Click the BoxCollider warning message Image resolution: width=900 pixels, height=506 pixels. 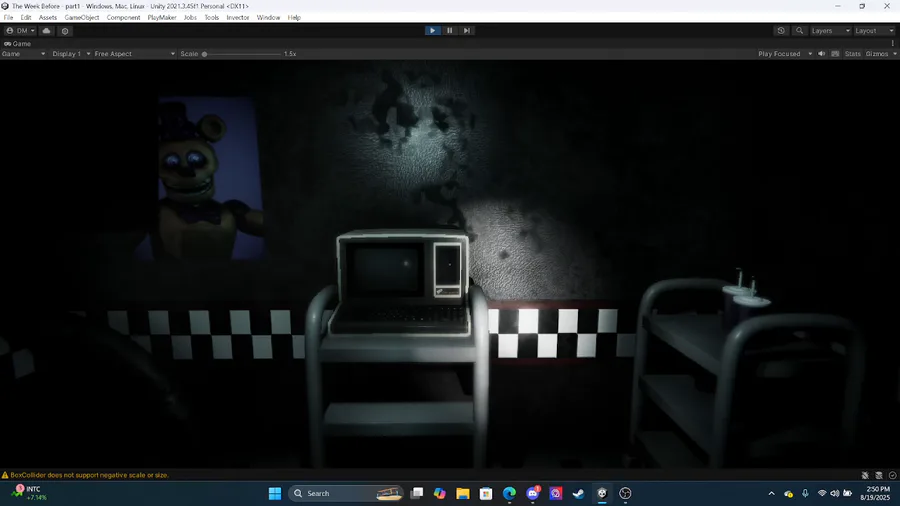click(x=90, y=475)
